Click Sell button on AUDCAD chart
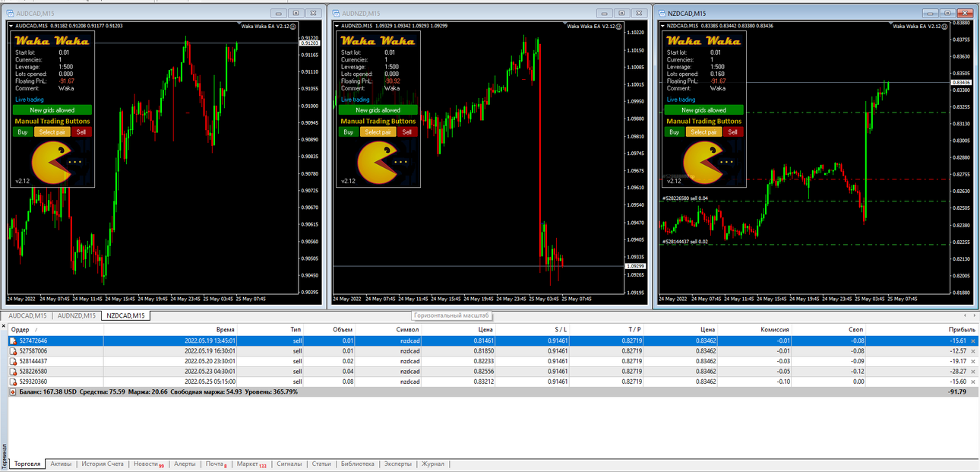 pyautogui.click(x=81, y=131)
